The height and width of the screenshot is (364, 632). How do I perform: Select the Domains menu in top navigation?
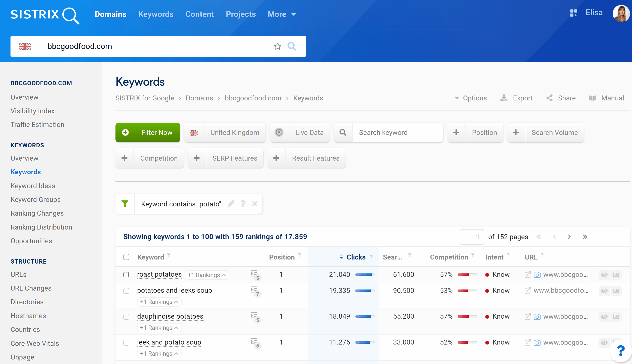(110, 14)
